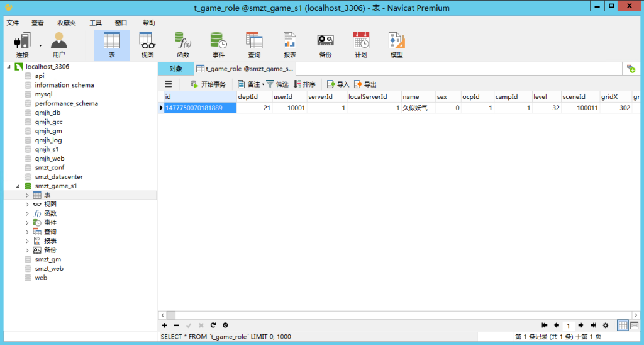Image resolution: width=644 pixels, height=345 pixels.
Task: Expand the 事件 (events) tree node
Action: point(27,222)
